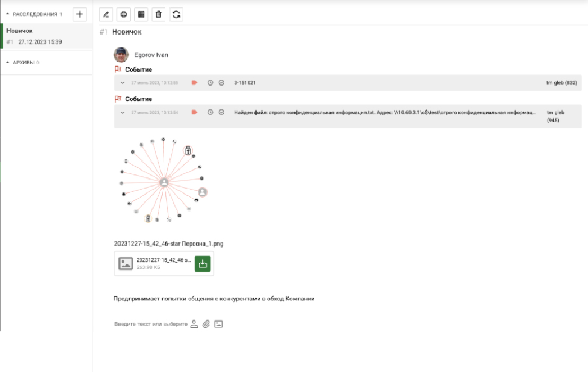588x372 pixels.
Task: Click the red tag on 3-151021 event
Action: click(194, 83)
